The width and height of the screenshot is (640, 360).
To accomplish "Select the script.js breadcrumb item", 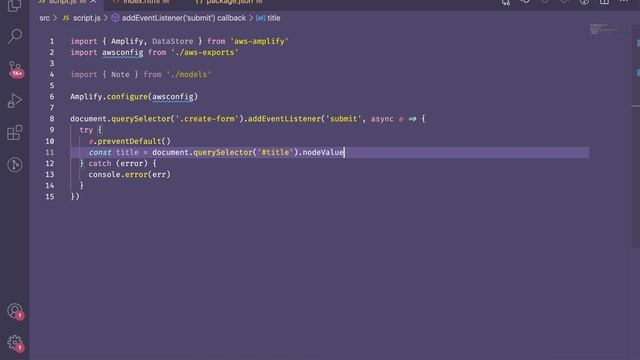I will (87, 18).
